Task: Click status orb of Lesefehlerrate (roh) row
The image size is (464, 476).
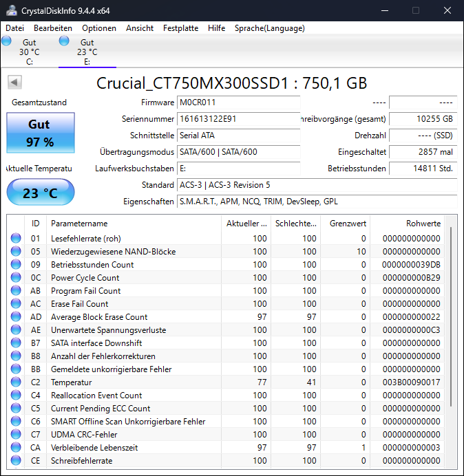Action: (16, 238)
